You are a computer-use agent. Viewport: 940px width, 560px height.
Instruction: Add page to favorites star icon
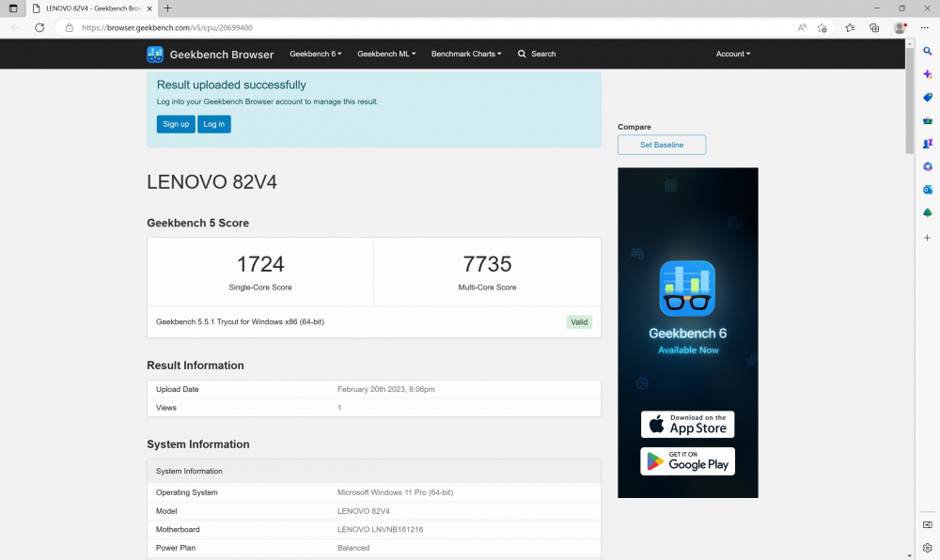[x=822, y=27]
